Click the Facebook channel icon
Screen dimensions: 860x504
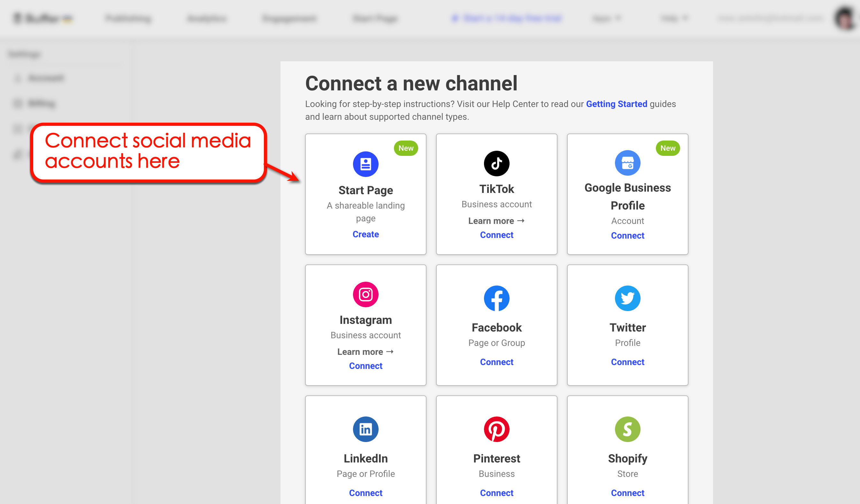(x=496, y=298)
